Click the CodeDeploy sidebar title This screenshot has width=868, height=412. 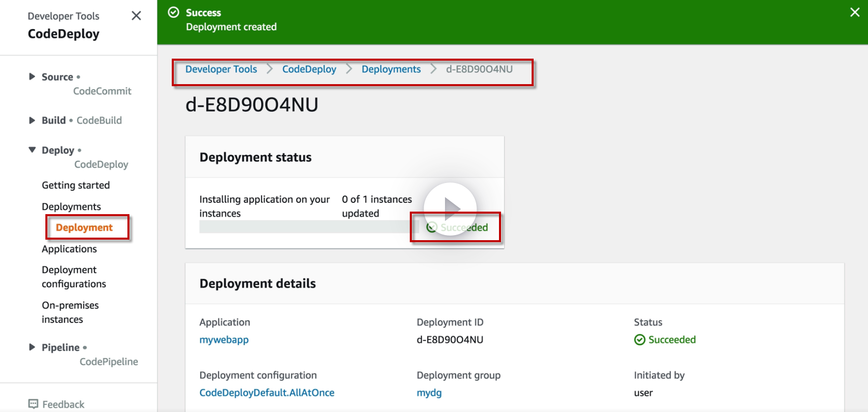[64, 34]
